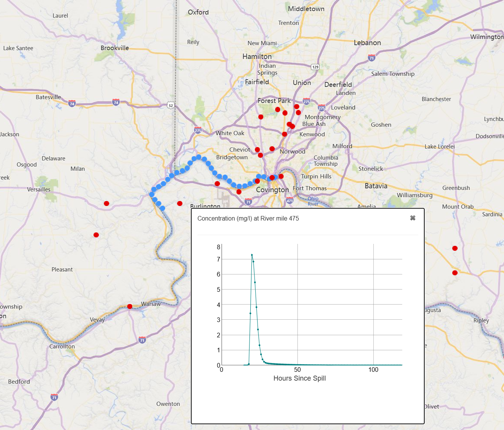The width and height of the screenshot is (504, 430).
Task: Click the Hamilton city label
Action: (257, 56)
